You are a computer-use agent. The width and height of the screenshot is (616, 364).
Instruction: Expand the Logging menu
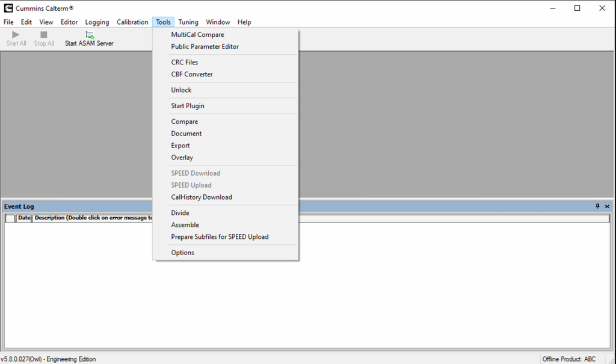pyautogui.click(x=97, y=22)
